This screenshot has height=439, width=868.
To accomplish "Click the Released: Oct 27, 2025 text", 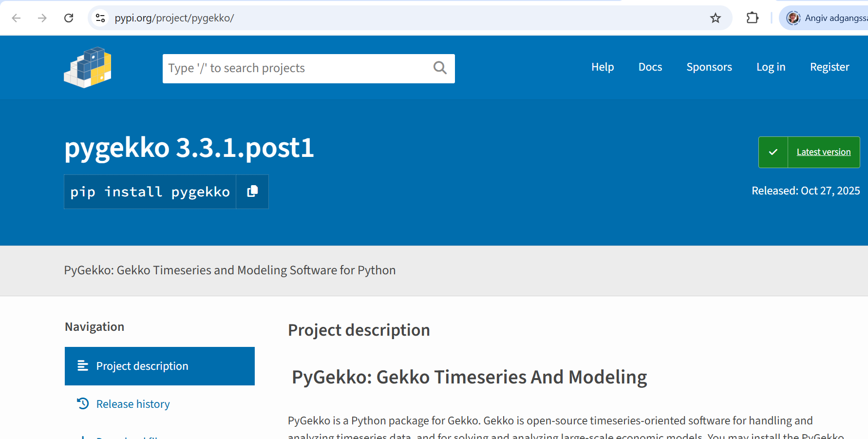I will click(x=806, y=191).
